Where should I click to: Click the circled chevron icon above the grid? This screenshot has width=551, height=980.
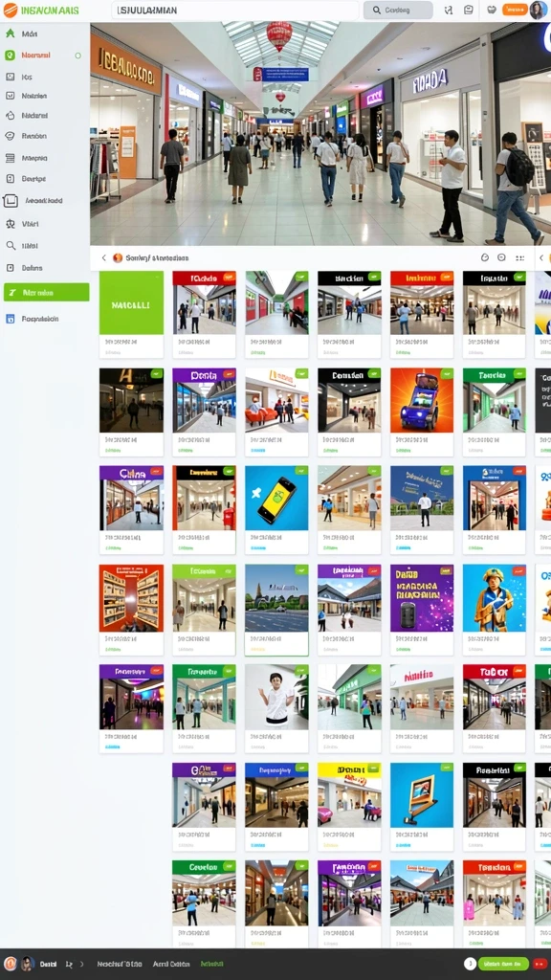coord(501,257)
